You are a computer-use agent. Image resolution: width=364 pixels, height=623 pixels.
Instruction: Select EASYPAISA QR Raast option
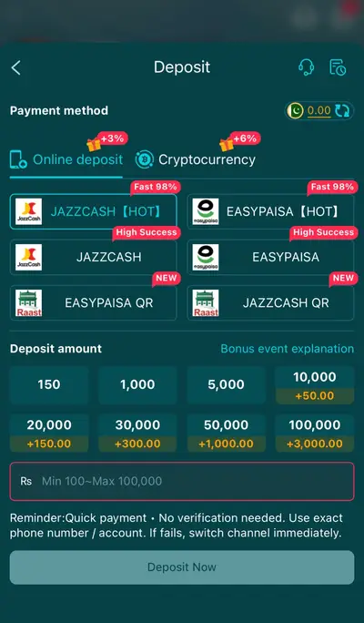[94, 302]
